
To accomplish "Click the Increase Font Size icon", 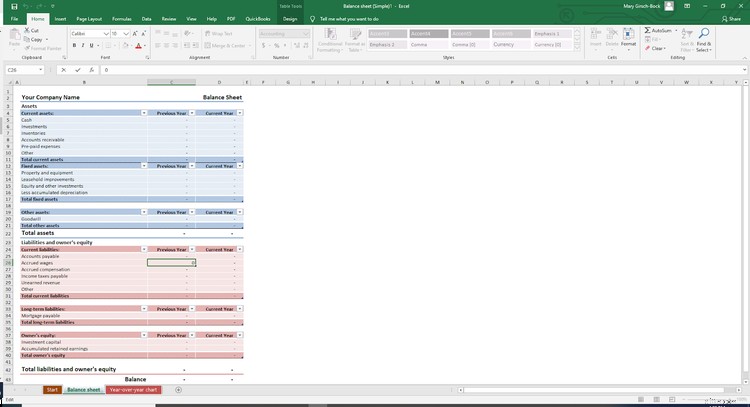I will pos(135,33).
